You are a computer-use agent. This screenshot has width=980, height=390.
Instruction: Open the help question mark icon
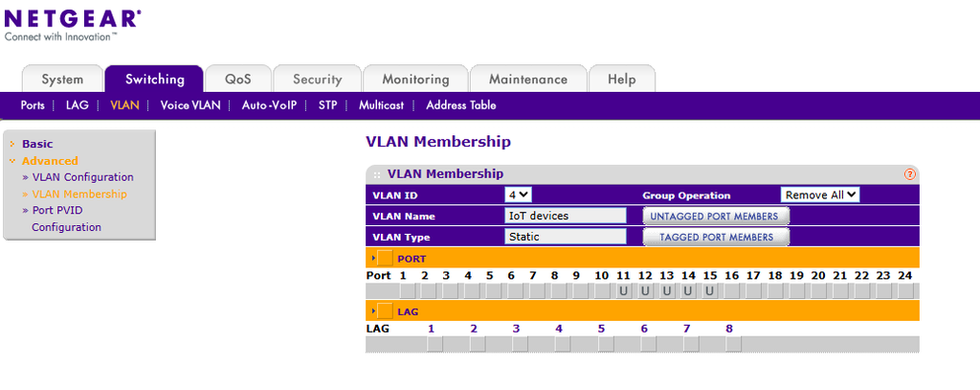[x=909, y=174]
